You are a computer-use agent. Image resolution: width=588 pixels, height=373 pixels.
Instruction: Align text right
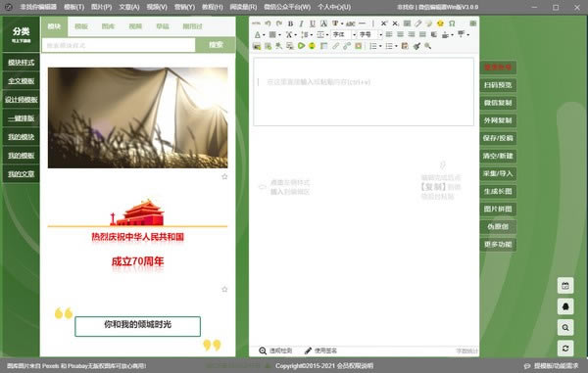(x=412, y=34)
